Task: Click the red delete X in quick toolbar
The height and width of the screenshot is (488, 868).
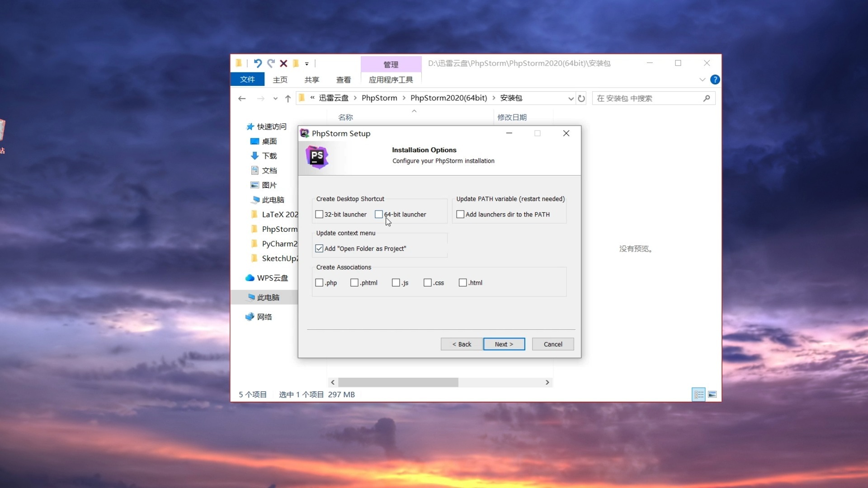Action: (283, 63)
